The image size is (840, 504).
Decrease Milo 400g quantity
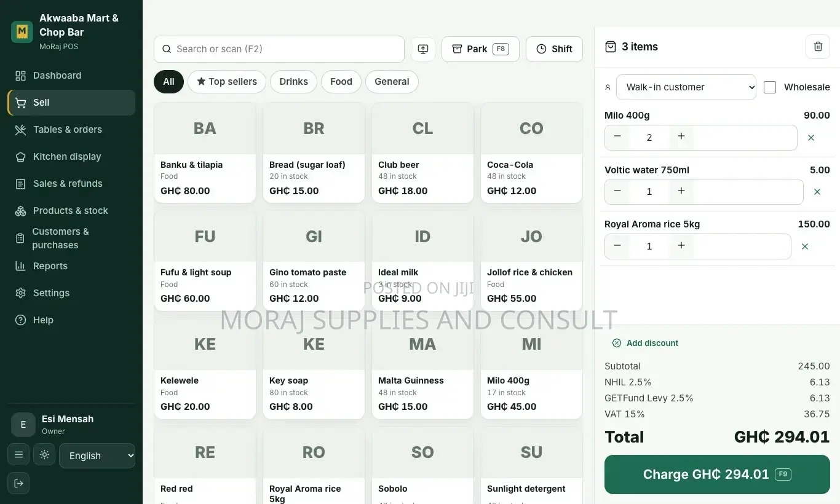[x=617, y=136]
